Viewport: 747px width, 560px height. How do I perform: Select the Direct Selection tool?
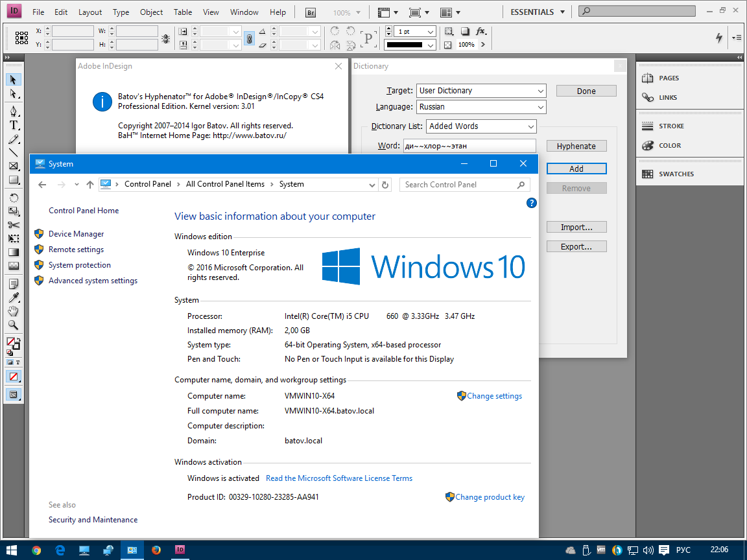pyautogui.click(x=14, y=94)
